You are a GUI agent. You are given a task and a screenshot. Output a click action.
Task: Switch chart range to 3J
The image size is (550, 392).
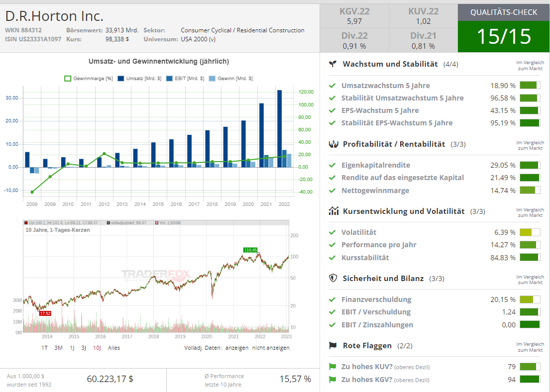point(84,348)
